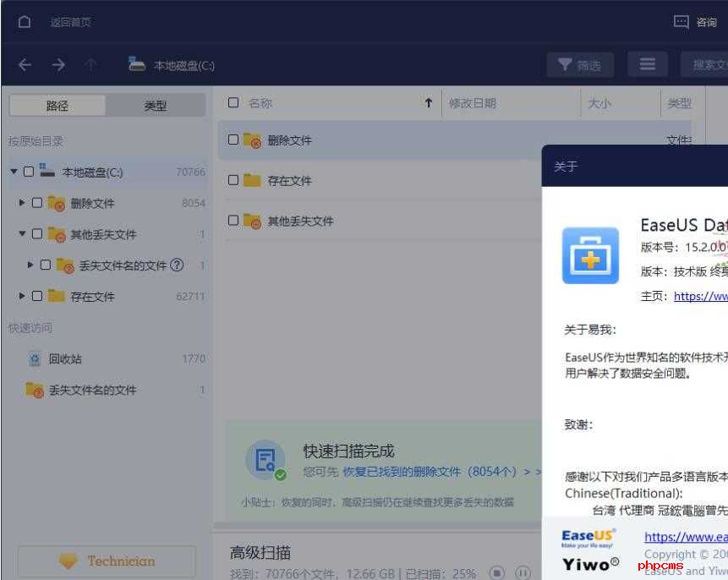Click the 其他丢失文件 folder icon in the tree
Viewport: 728px width, 580px height.
pyautogui.click(x=56, y=234)
